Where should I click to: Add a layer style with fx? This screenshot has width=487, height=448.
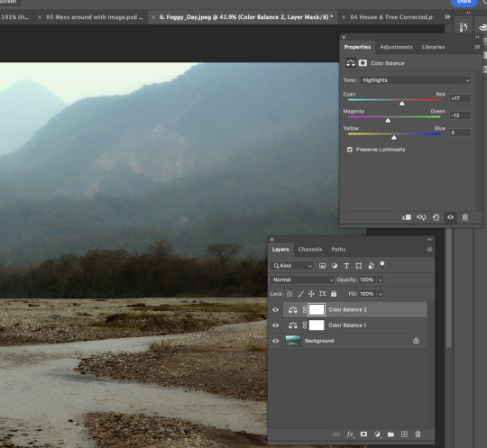click(350, 434)
